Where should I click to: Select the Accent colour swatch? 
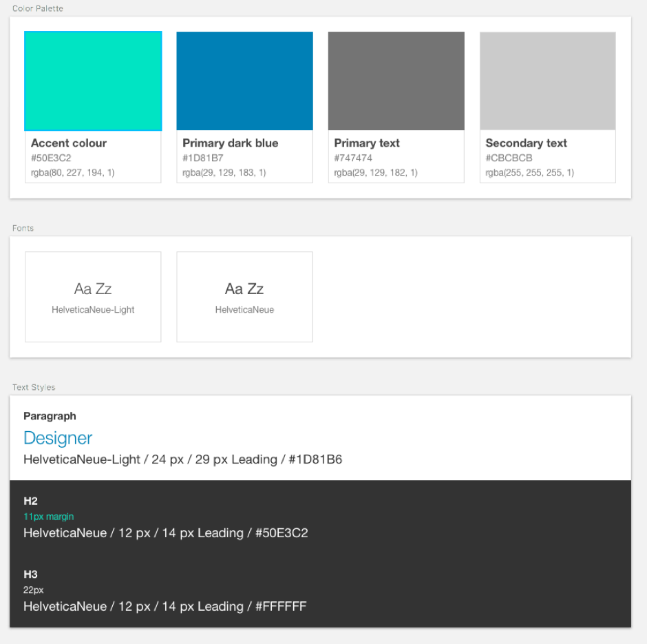pos(92,80)
